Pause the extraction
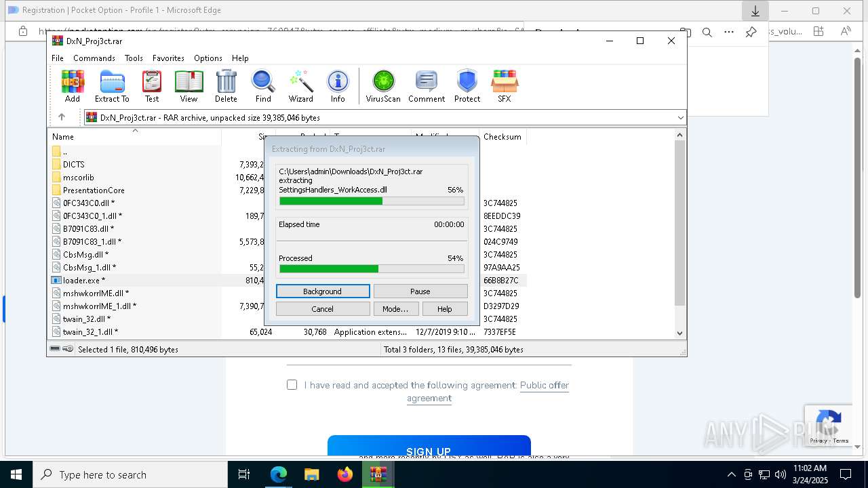The width and height of the screenshot is (868, 488). 420,291
